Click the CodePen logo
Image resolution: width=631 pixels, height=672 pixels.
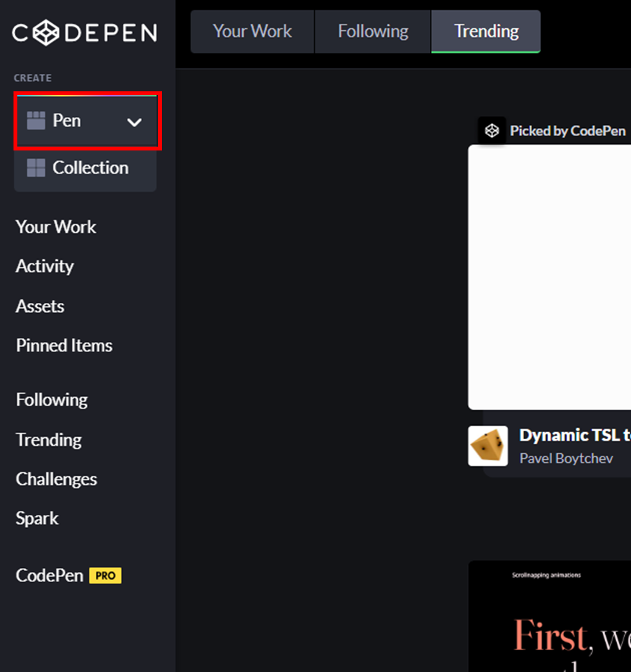coord(84,33)
